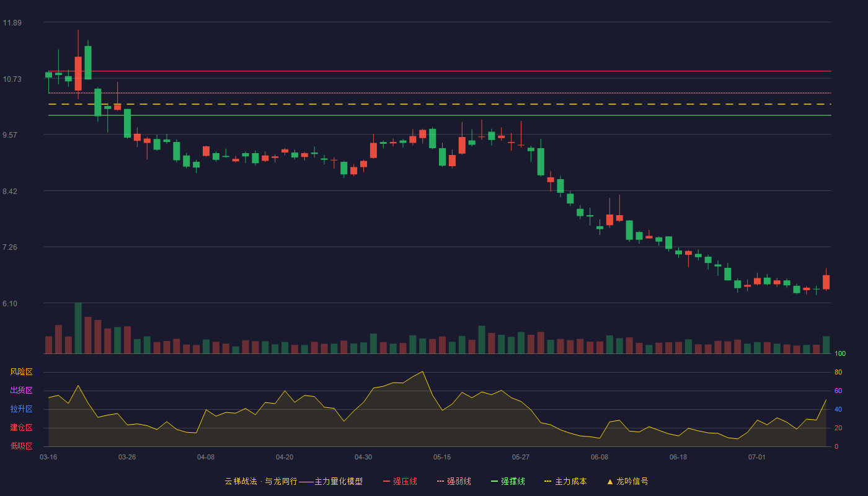Viewport: 868px width, 496px height.
Task: Toggle the 强弱线 legend item
Action: (x=454, y=481)
